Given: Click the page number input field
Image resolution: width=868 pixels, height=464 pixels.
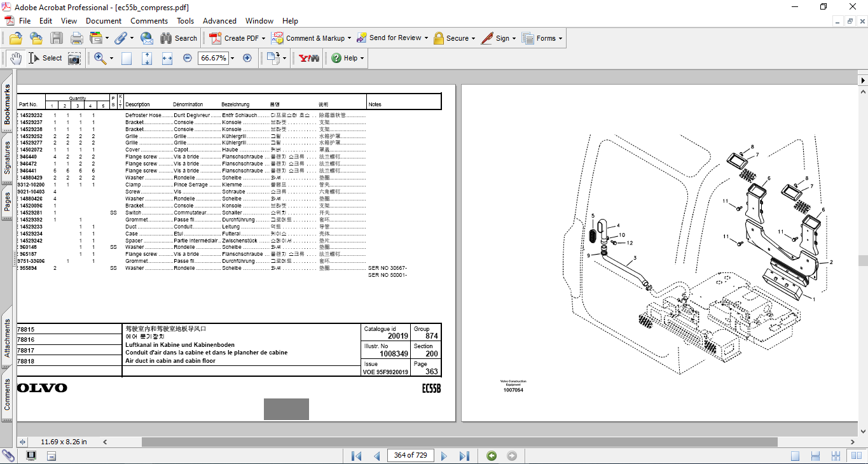Looking at the screenshot, I should click(x=411, y=455).
